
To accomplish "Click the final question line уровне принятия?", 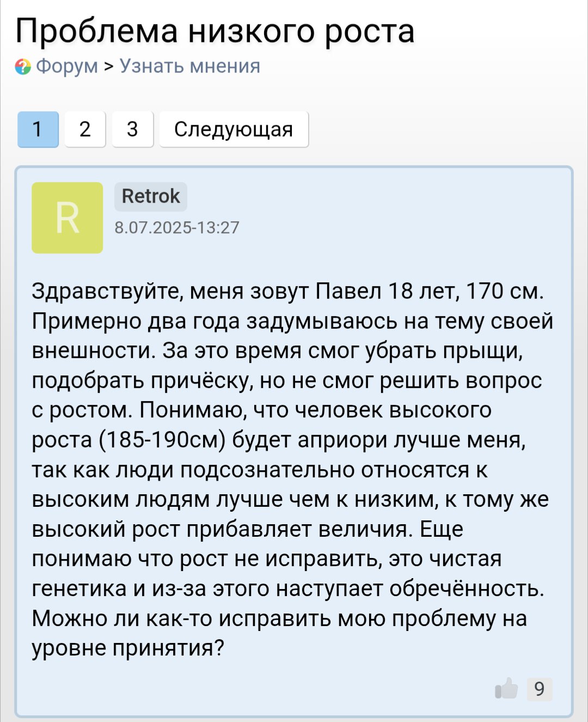I will tap(128, 648).
